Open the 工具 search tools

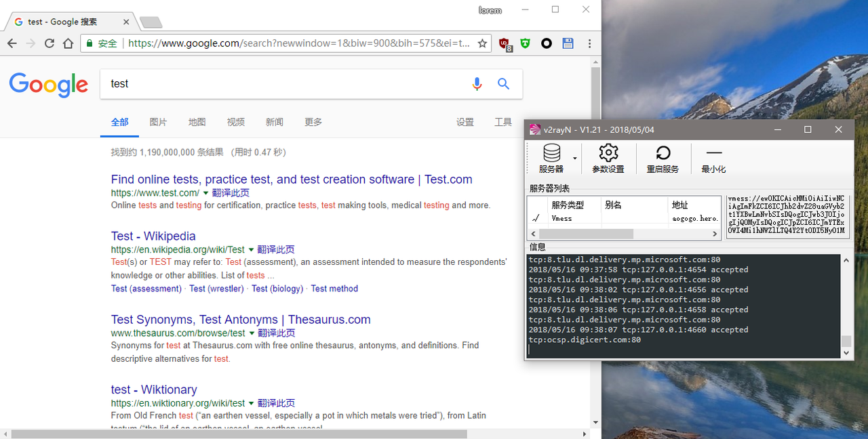tap(503, 122)
